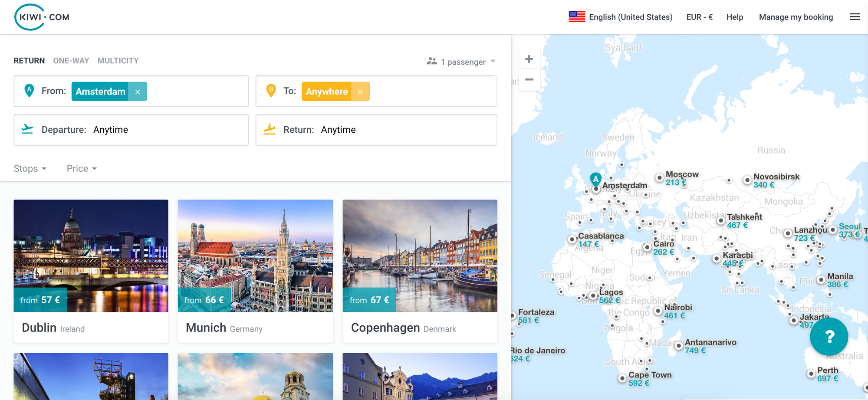Expand the Price filter dropdown

82,168
